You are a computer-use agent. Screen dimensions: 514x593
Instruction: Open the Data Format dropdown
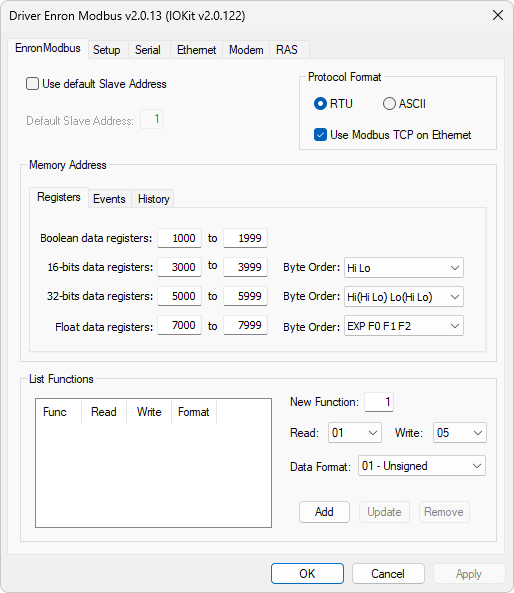click(422, 466)
